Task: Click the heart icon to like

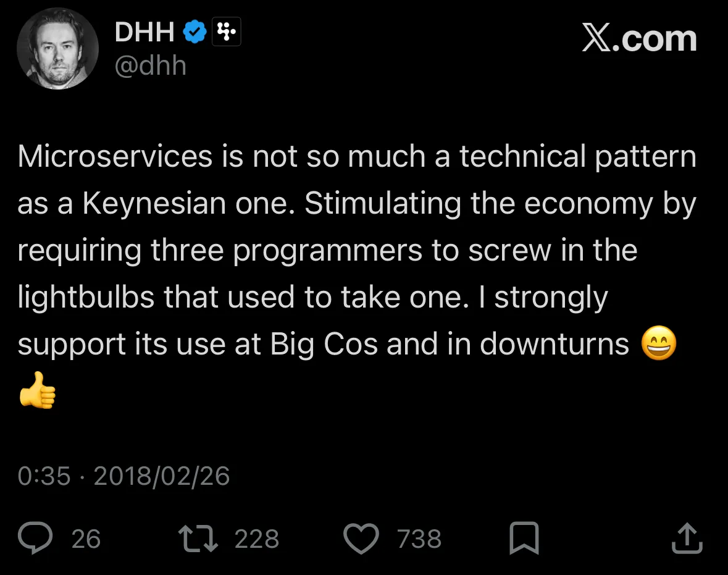Action: click(x=361, y=538)
